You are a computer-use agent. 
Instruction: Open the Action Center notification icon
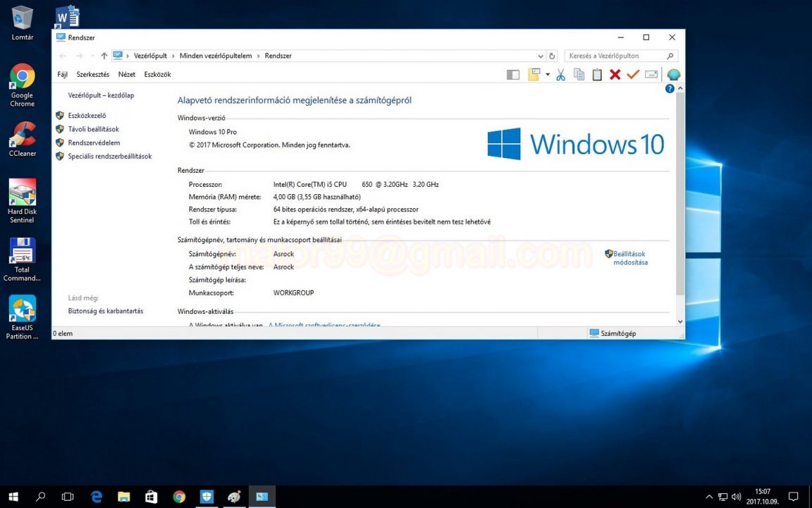pos(793,497)
